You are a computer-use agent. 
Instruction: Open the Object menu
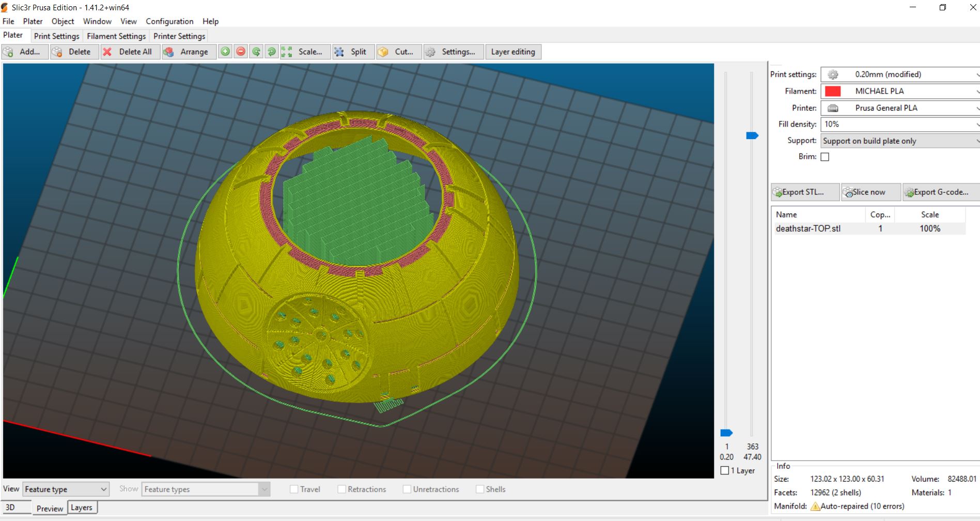coord(63,21)
